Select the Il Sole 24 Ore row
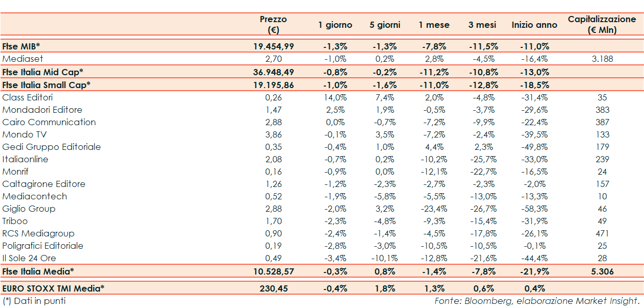 (29, 258)
